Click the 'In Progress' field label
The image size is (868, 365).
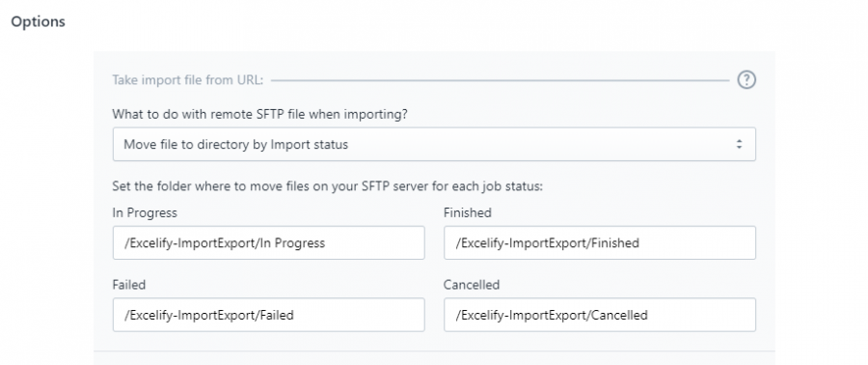tap(145, 212)
